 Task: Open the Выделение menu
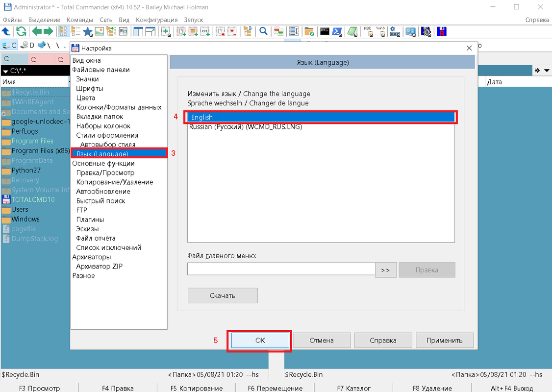pos(44,20)
